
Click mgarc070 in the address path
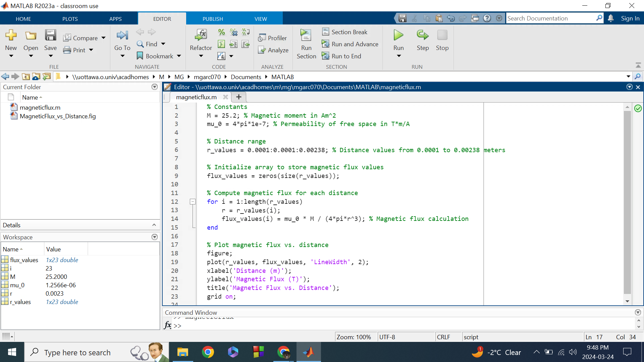coord(207,77)
